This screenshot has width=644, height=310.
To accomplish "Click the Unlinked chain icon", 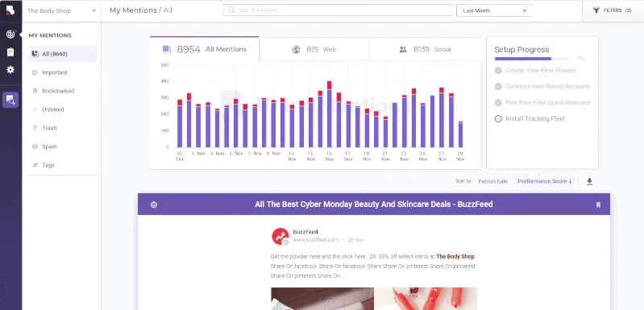I will point(35,110).
